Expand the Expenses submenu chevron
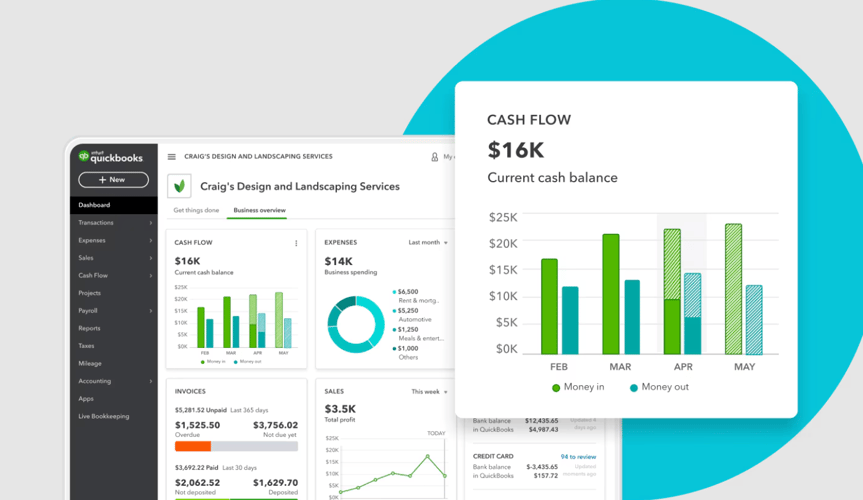This screenshot has height=500, width=863. [151, 241]
